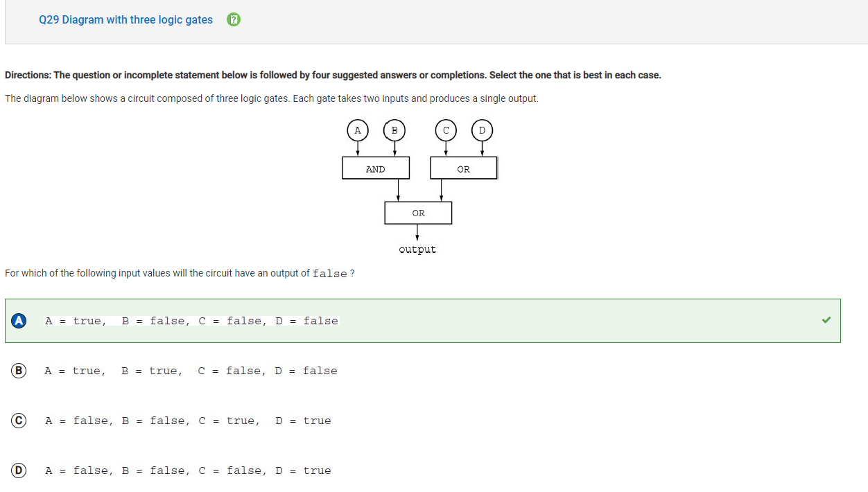Click input node B in the diagram
The height and width of the screenshot is (492, 868).
click(394, 130)
